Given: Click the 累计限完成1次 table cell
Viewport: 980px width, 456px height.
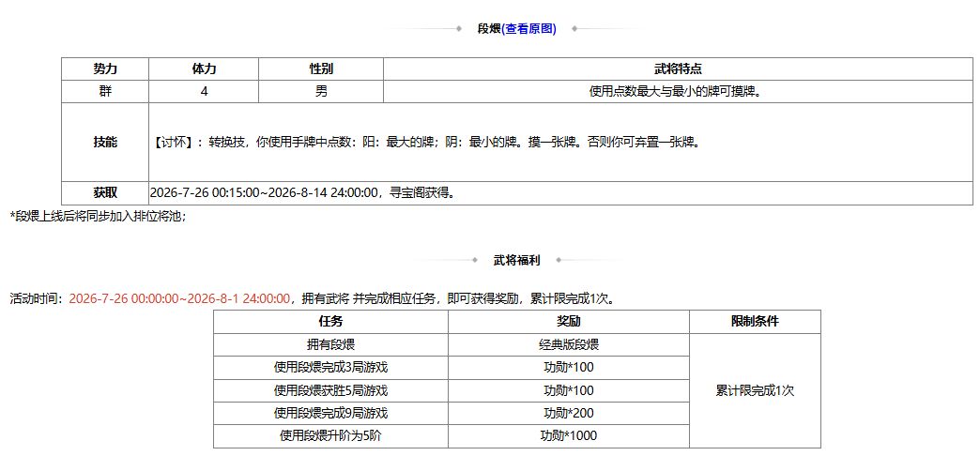Looking at the screenshot, I should (x=755, y=391).
